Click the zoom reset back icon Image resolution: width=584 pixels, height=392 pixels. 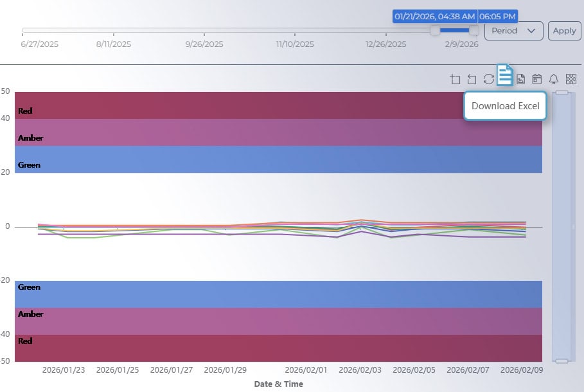pos(472,79)
